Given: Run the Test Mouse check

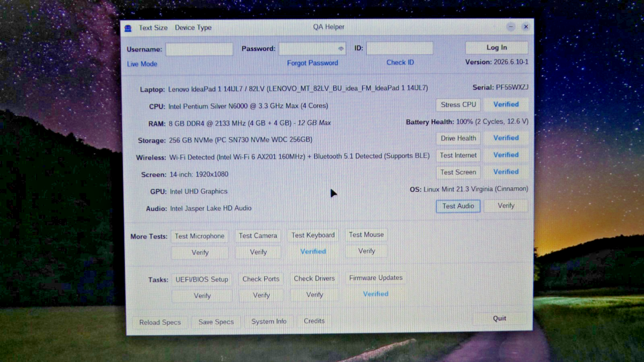Looking at the screenshot, I should click(367, 234).
